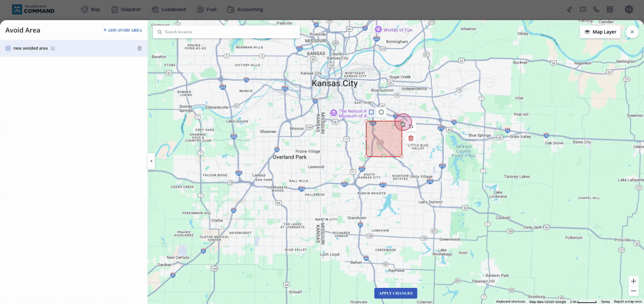Close the avoid area map view
The width and height of the screenshot is (644, 304).
tap(632, 32)
